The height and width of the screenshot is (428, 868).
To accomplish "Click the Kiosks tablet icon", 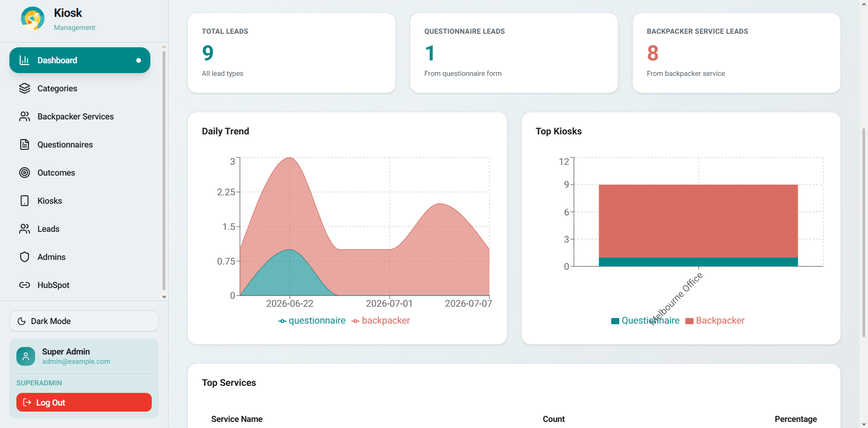I will click(25, 201).
